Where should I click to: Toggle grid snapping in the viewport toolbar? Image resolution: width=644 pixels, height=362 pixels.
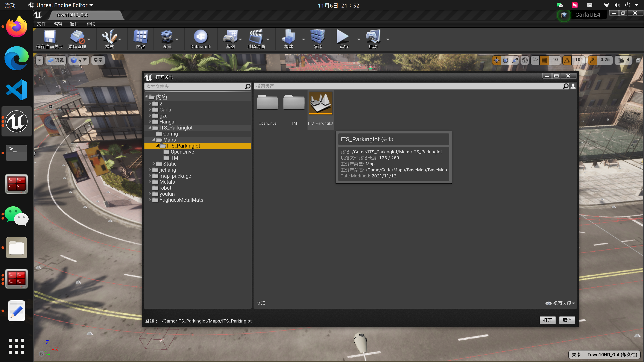point(544,60)
